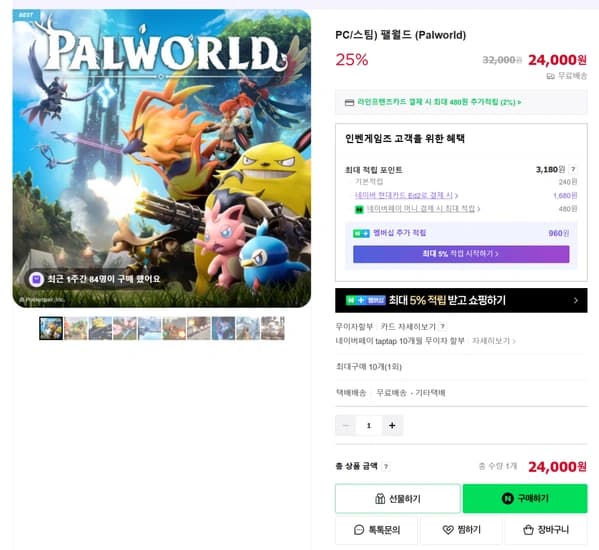Screen dimensions: 599x550
Task: Add item to 장바구니 cart
Action: (x=546, y=530)
